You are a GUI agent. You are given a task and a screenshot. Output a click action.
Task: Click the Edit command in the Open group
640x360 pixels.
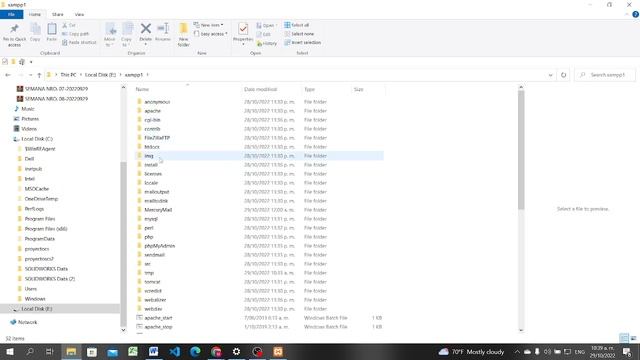tap(264, 34)
